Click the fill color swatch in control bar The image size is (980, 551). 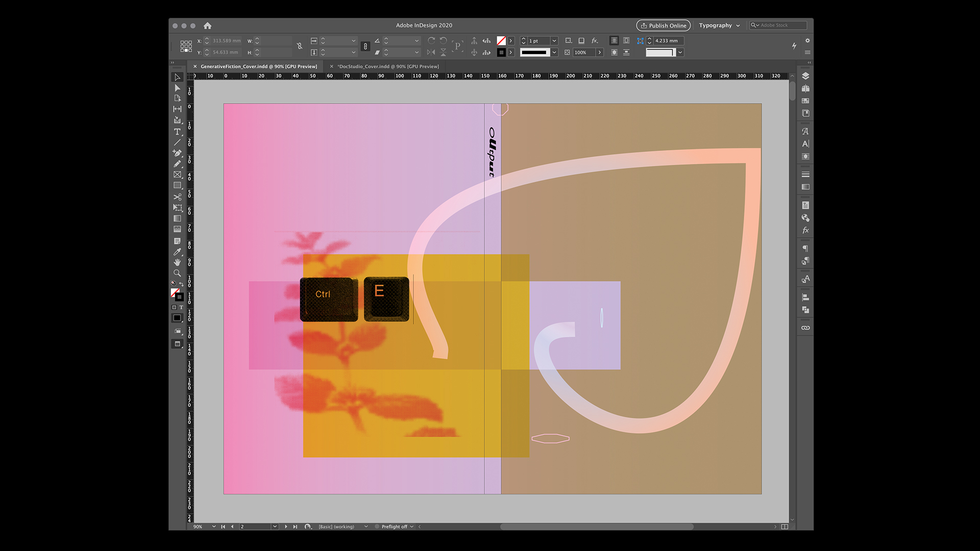tap(501, 41)
